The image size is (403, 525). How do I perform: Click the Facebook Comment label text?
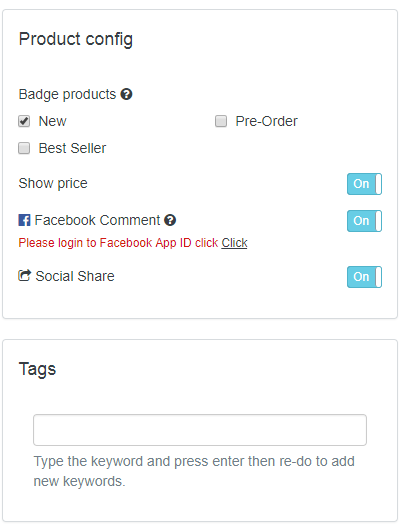click(x=97, y=220)
